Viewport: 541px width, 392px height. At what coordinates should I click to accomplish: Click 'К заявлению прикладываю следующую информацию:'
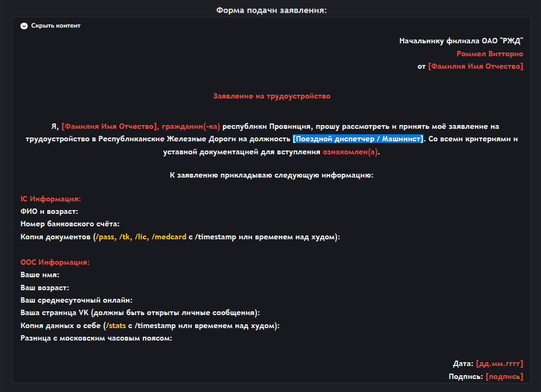click(x=271, y=175)
